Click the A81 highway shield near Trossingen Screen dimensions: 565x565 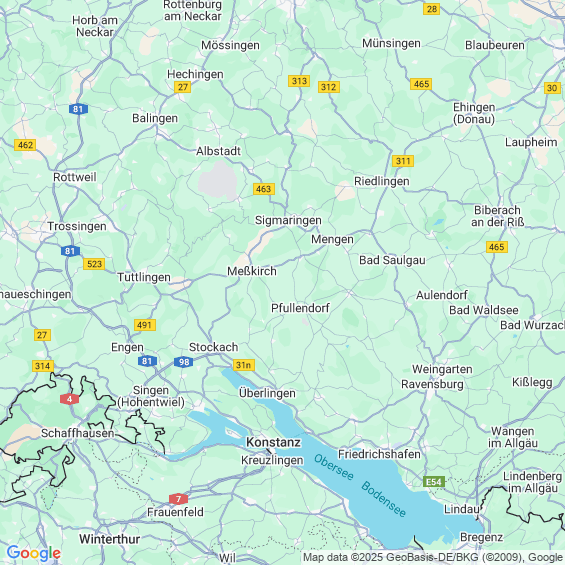coord(70,251)
